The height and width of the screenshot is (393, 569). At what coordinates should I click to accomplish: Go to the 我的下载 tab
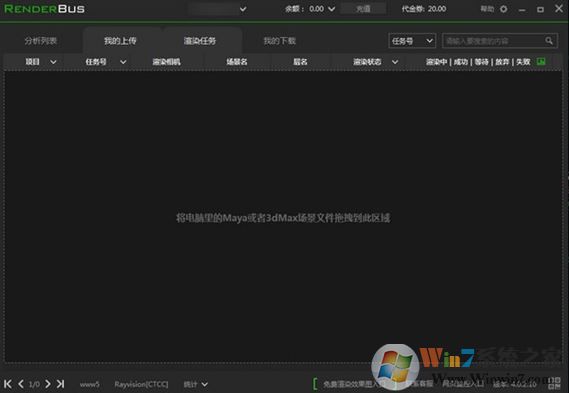[280, 41]
